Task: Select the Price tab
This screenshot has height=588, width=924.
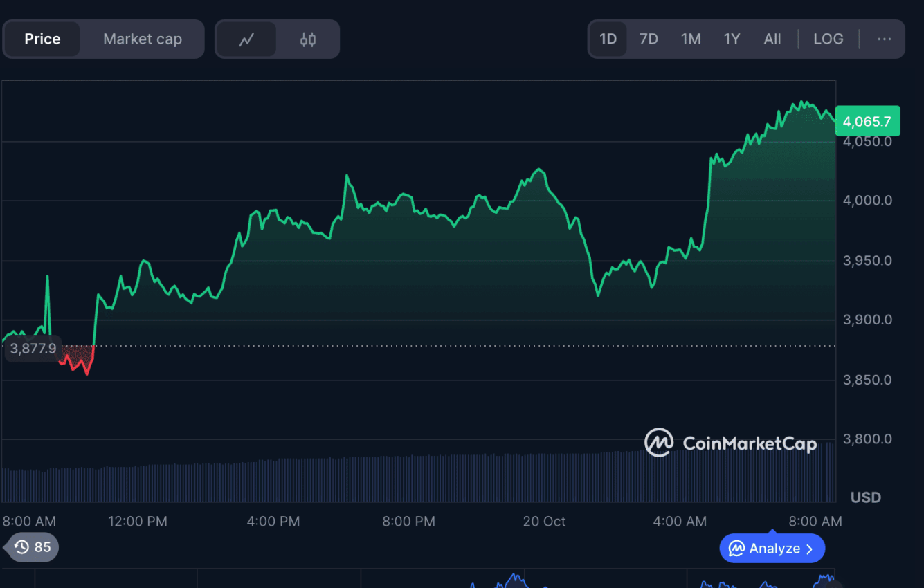Action: (x=42, y=39)
